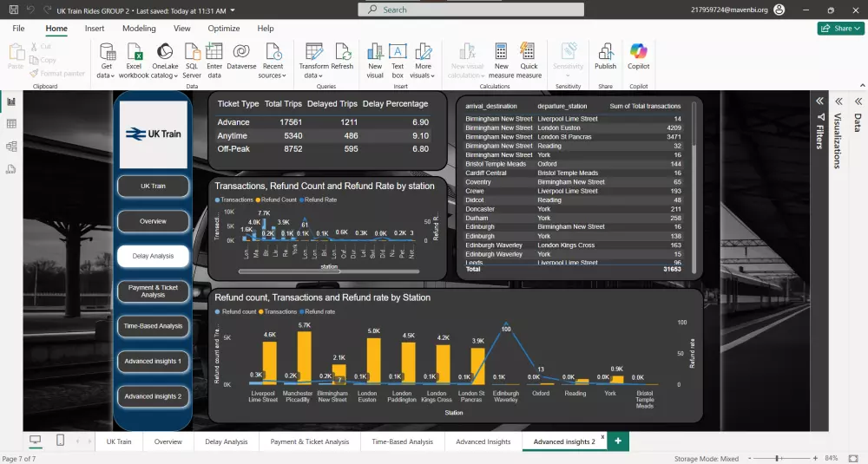Click the Overview navigation button
This screenshot has height=464, width=868.
[x=153, y=221]
